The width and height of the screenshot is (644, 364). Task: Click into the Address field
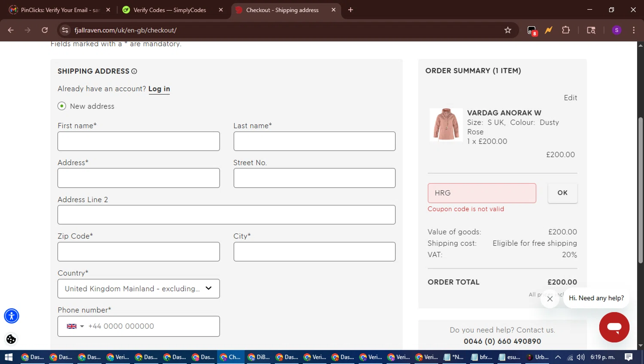click(x=139, y=178)
